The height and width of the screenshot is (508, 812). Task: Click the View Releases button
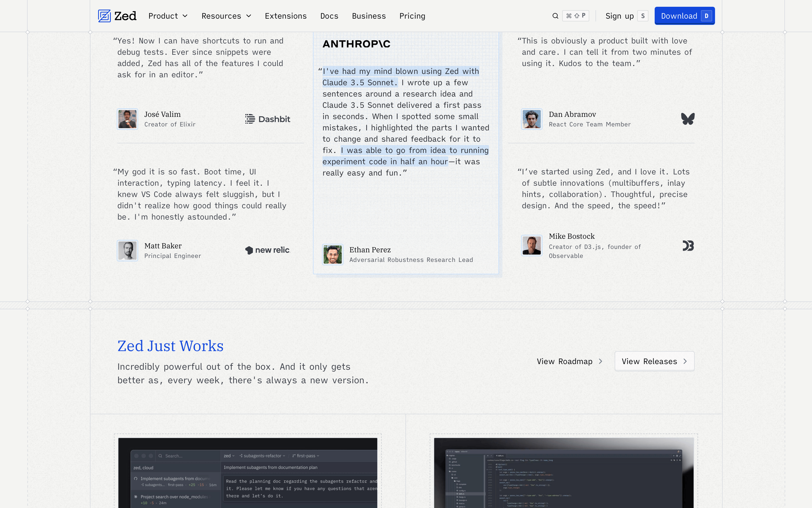pos(654,361)
